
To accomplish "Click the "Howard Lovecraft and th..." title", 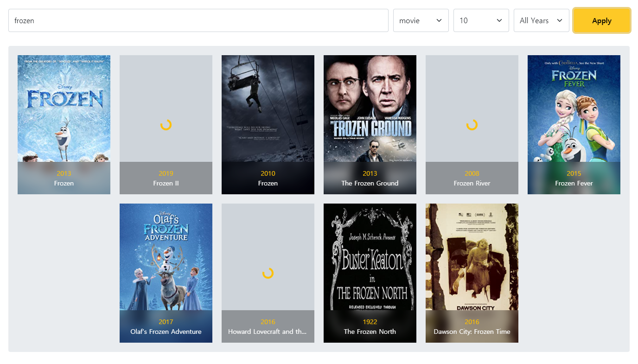I will coord(268,332).
